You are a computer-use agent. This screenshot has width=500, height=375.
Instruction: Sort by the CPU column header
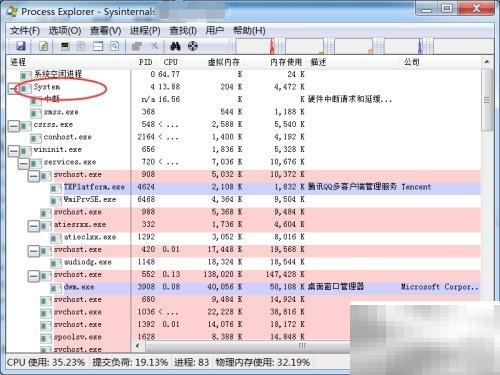click(170, 62)
